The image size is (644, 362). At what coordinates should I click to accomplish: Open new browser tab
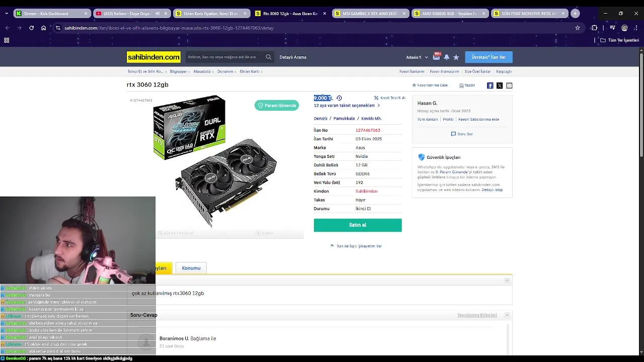click(575, 14)
